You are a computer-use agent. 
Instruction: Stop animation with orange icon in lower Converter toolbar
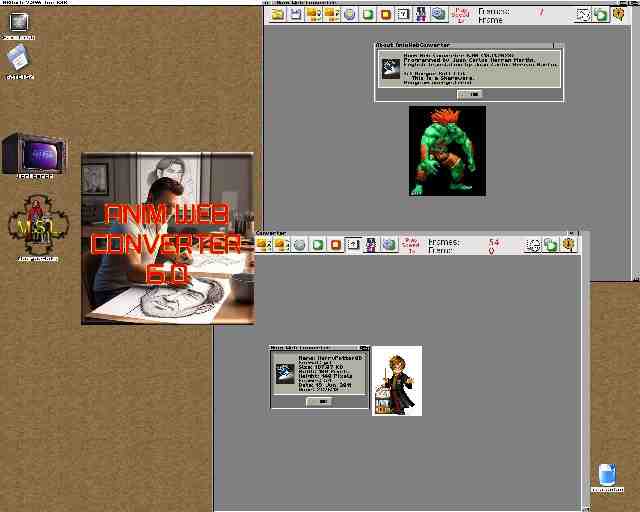pos(336,245)
